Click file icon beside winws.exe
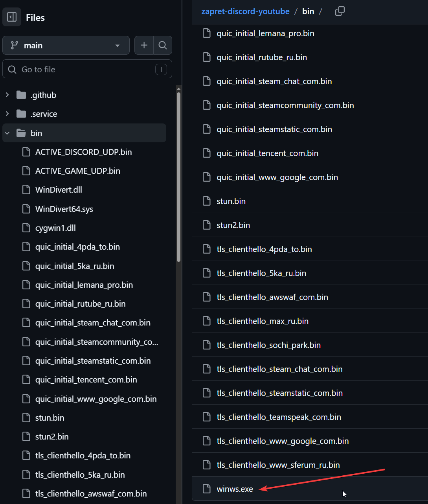Viewport: 428px width, 504px height. [x=206, y=489]
